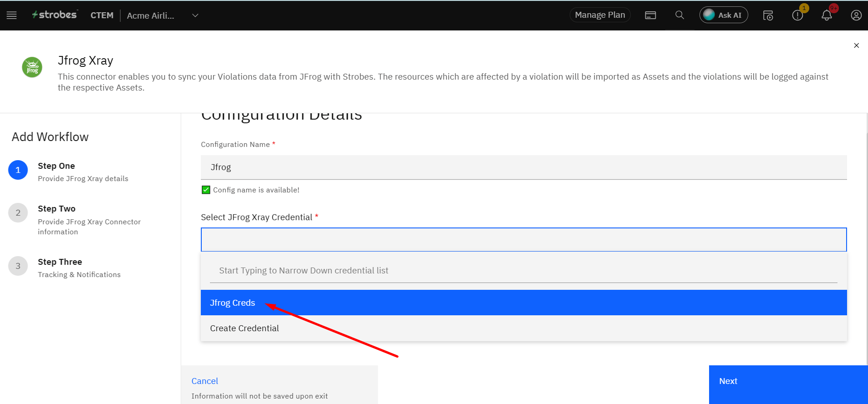Close the Jfrog Xray connector panel
Image resolution: width=868 pixels, height=404 pixels.
click(x=856, y=45)
